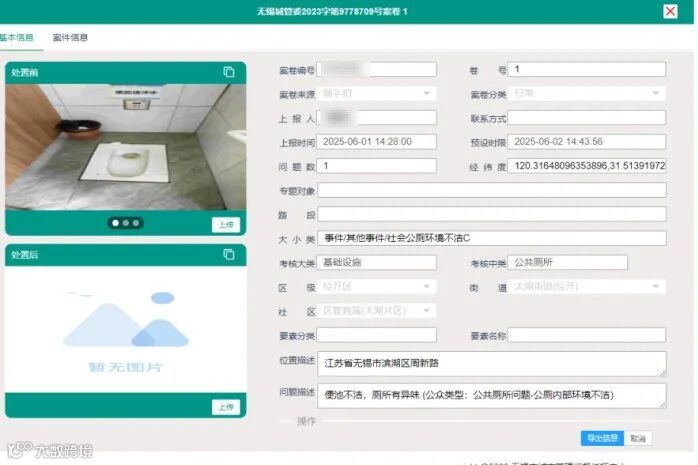Click copy icon on 处置前 panel

[x=229, y=72]
